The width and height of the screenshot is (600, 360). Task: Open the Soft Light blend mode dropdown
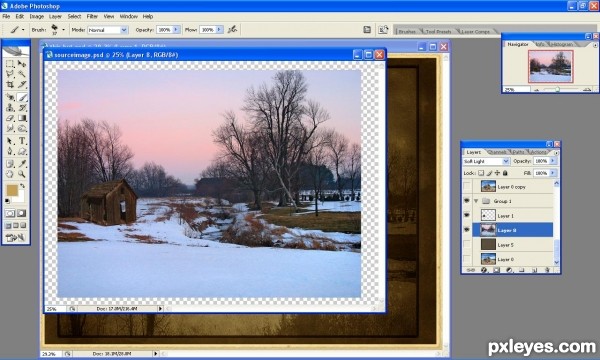(505, 161)
